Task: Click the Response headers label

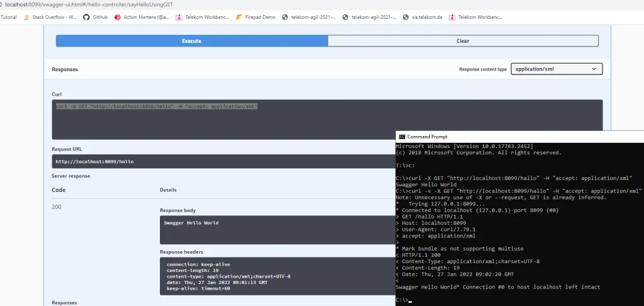Action: click(x=181, y=252)
